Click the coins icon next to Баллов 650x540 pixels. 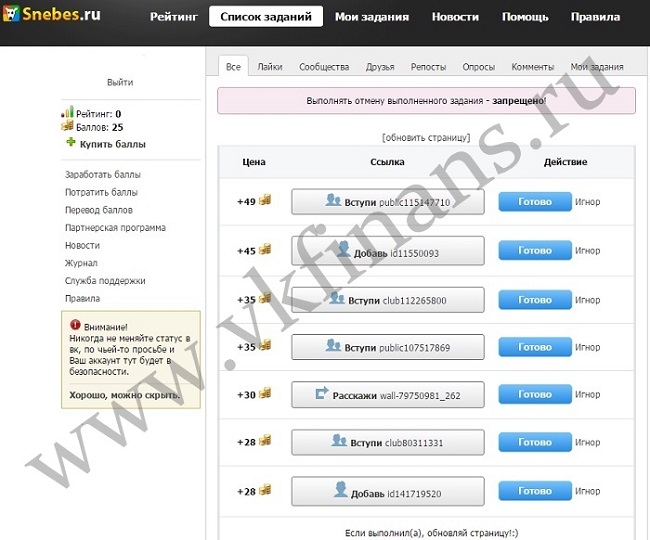tap(67, 126)
